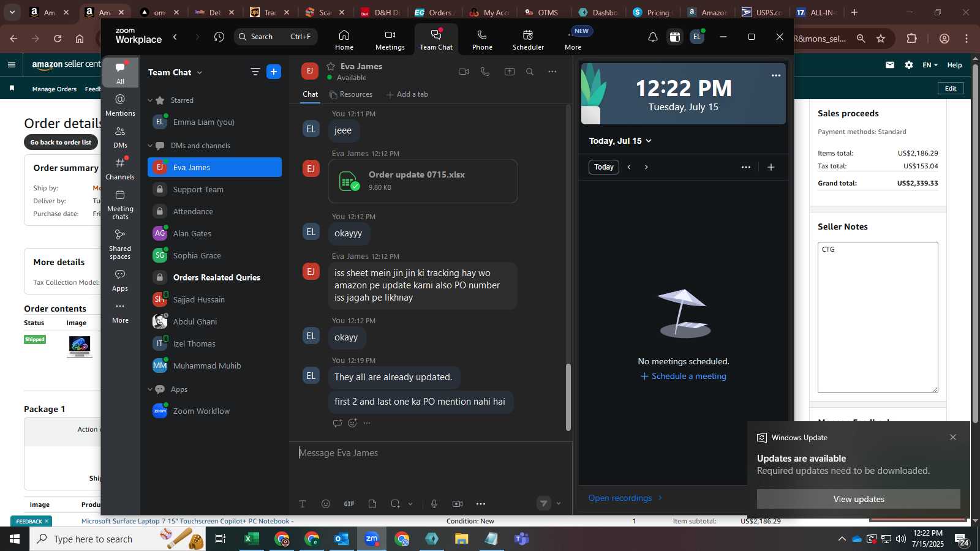Open Meeting chats in the sidebar
The image size is (980, 551).
tap(120, 204)
